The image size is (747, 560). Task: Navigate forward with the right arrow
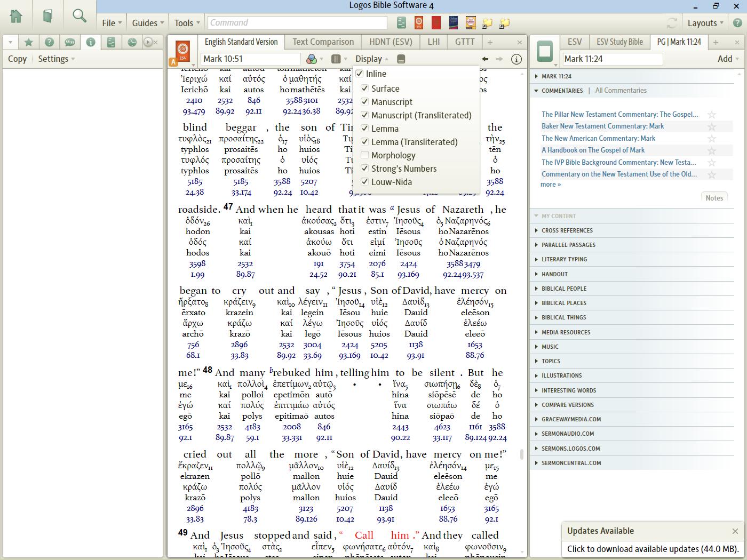point(499,59)
